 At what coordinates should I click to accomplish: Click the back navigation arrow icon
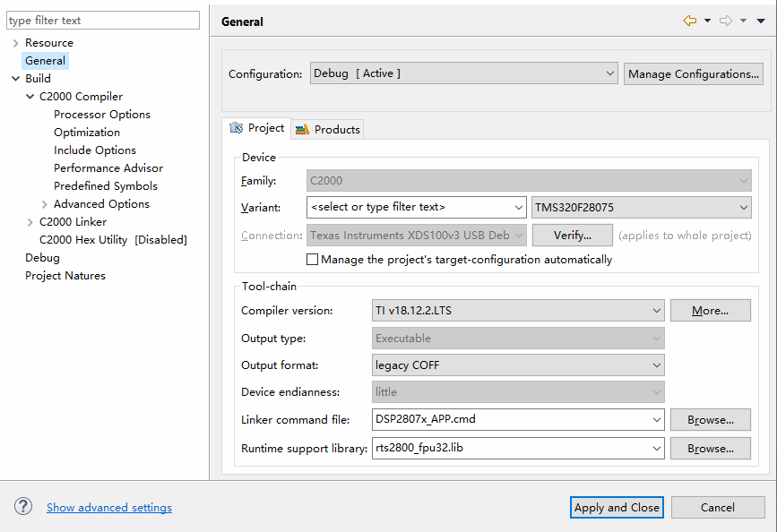click(689, 21)
